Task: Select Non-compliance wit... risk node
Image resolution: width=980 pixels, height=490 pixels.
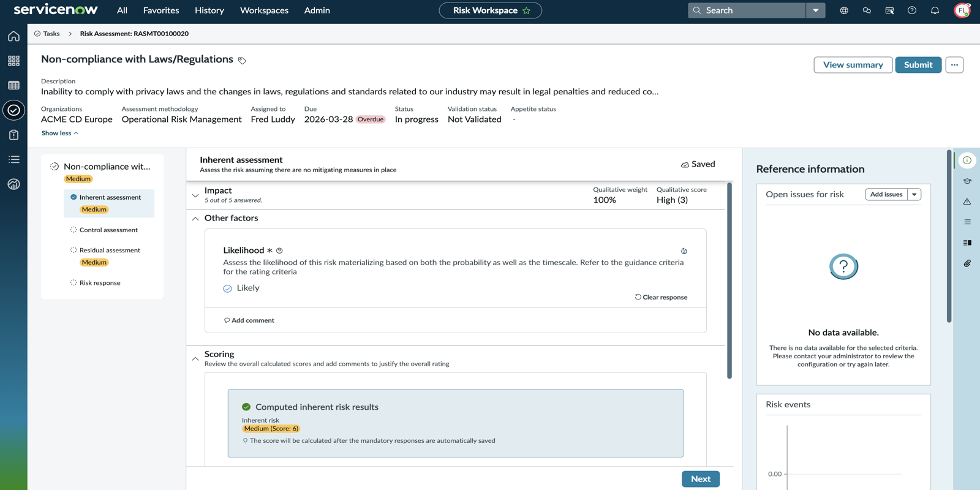Action: click(107, 167)
